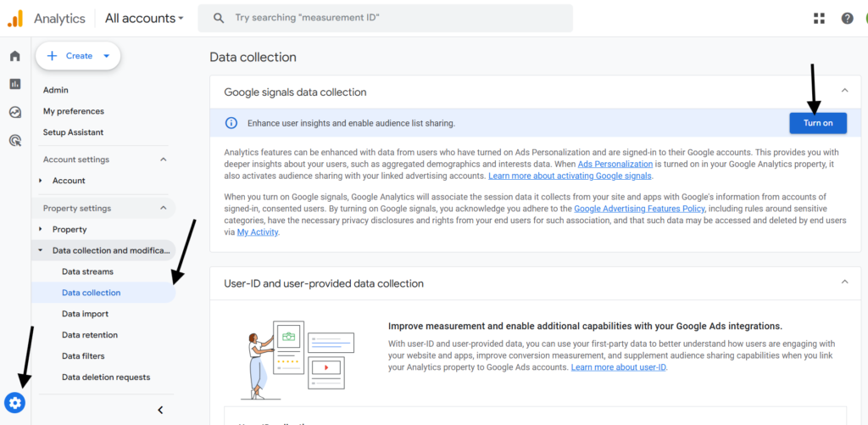Collapse the Property settings section
Viewport: 868px width, 425px height.
tap(164, 209)
